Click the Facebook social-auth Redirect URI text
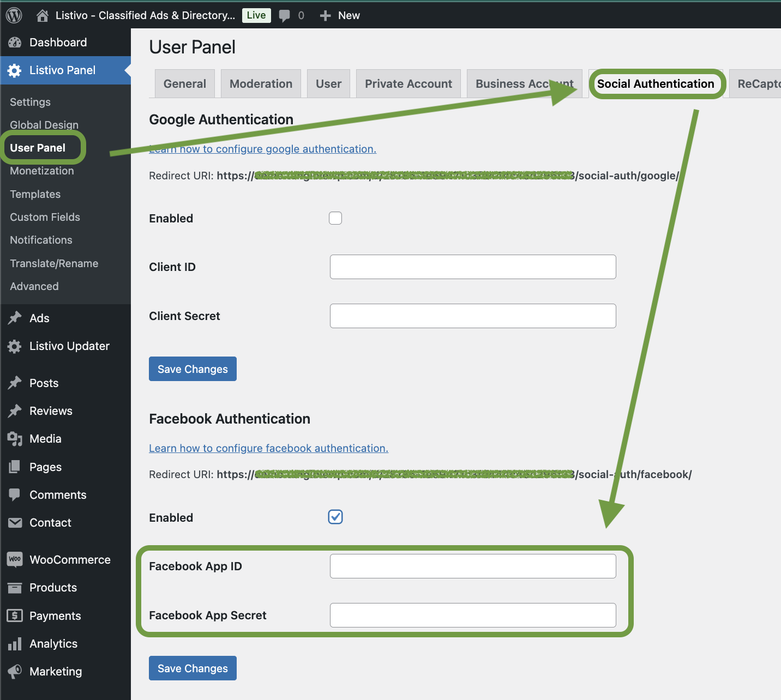Image resolution: width=781 pixels, height=700 pixels. (454, 474)
